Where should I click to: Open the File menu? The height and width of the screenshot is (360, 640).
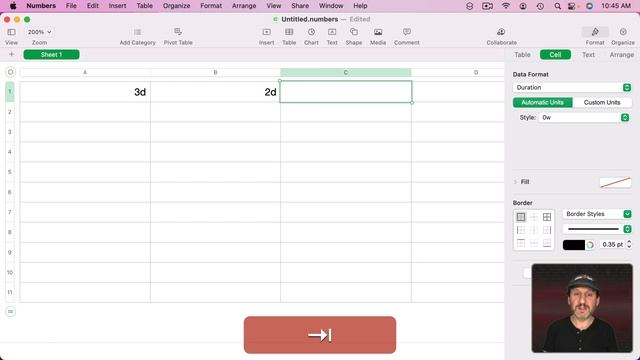71,6
